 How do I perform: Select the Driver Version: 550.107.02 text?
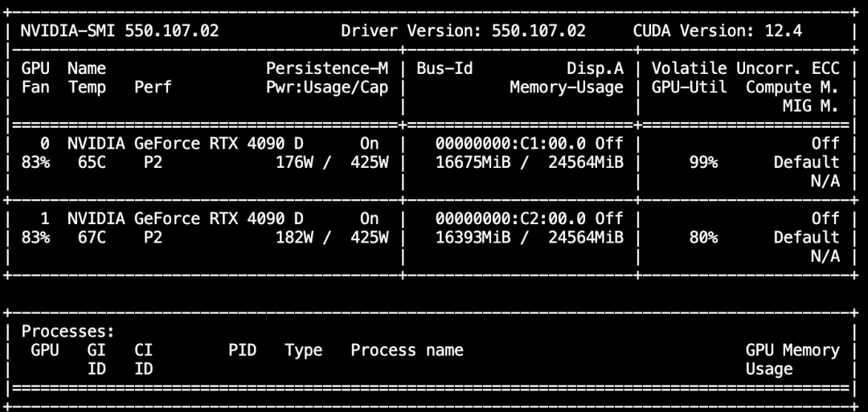464,31
